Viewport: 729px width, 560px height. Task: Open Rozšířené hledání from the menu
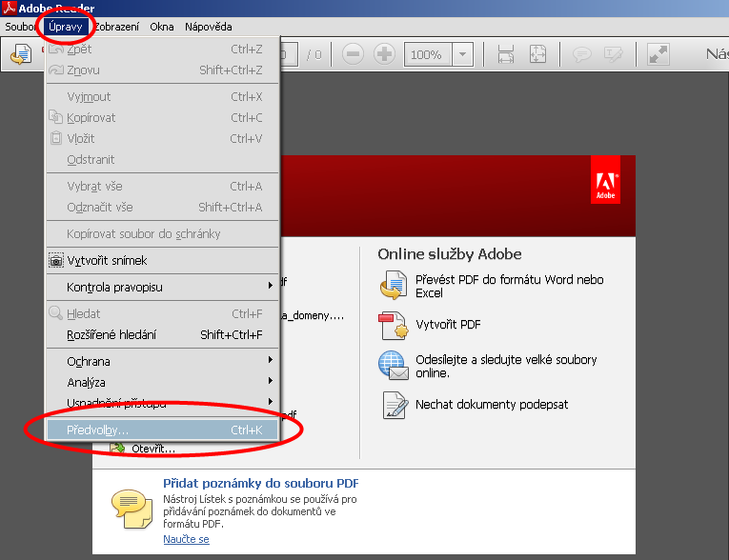pyautogui.click(x=163, y=334)
